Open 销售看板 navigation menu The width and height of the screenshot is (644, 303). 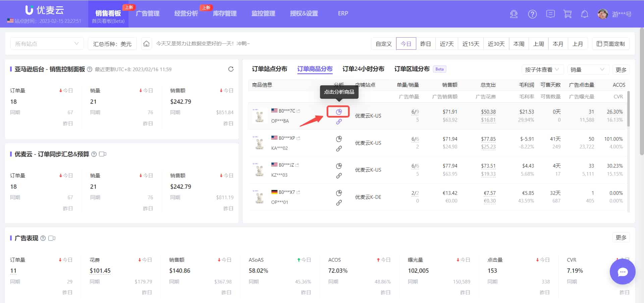tap(108, 13)
